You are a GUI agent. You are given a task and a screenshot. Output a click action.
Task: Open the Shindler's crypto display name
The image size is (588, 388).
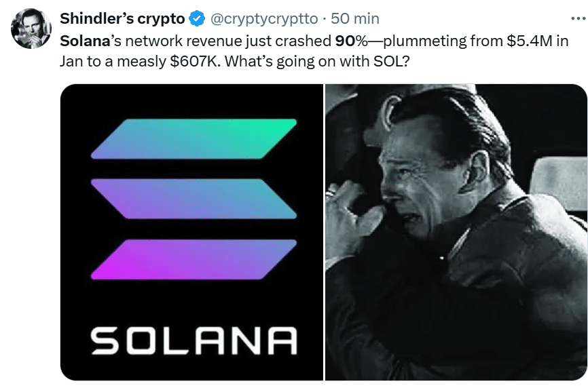[122, 18]
